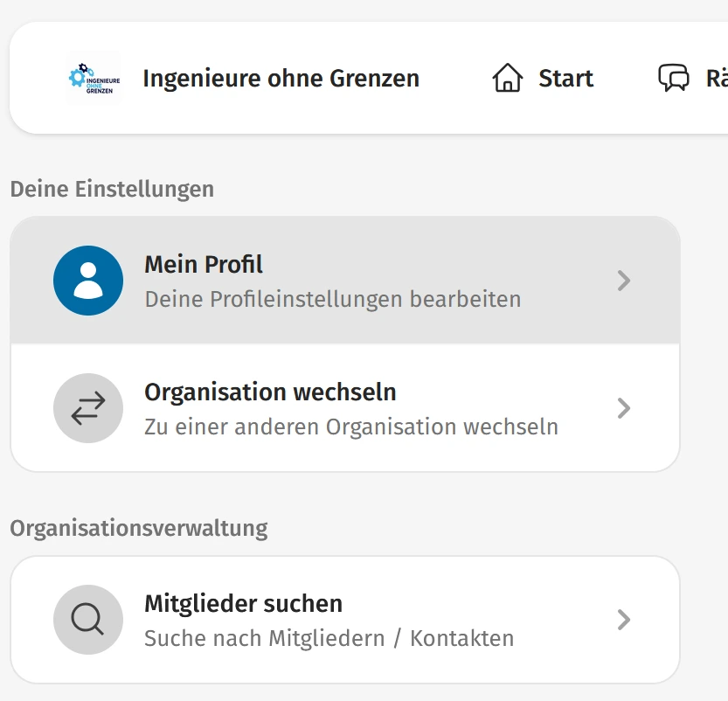728x701 pixels.
Task: Open the 'Mein Profil' title
Action: [x=204, y=264]
